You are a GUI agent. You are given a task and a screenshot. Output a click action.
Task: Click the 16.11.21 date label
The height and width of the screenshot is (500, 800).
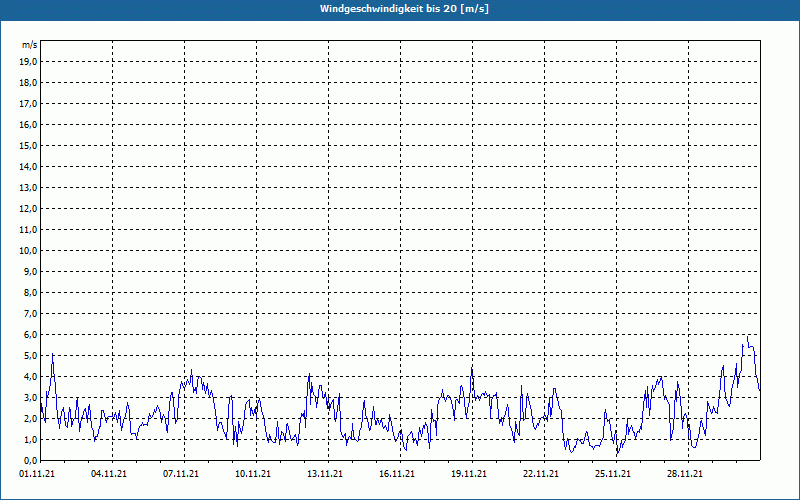pyautogui.click(x=397, y=474)
